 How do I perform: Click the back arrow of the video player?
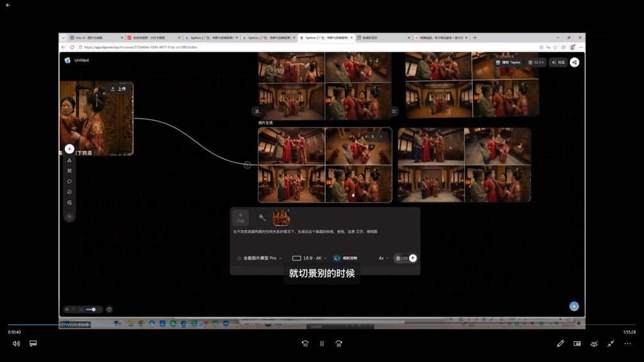pyautogui.click(x=8, y=5)
